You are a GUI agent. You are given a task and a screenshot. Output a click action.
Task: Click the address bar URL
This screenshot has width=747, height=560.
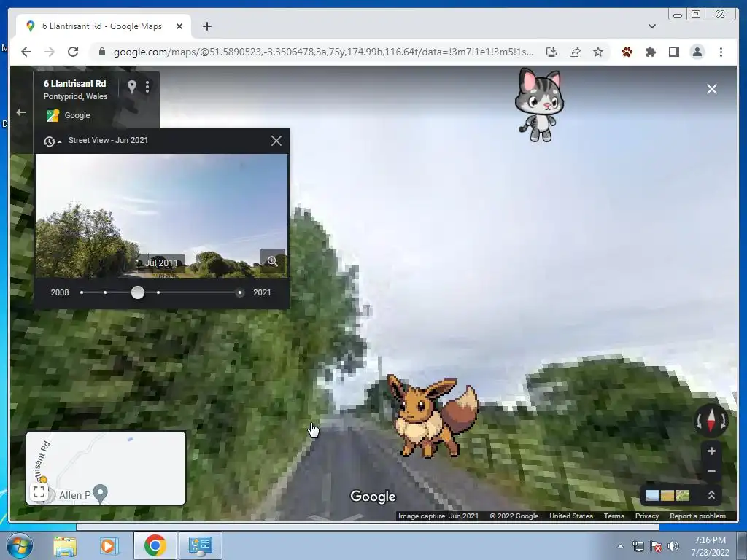coord(323,52)
